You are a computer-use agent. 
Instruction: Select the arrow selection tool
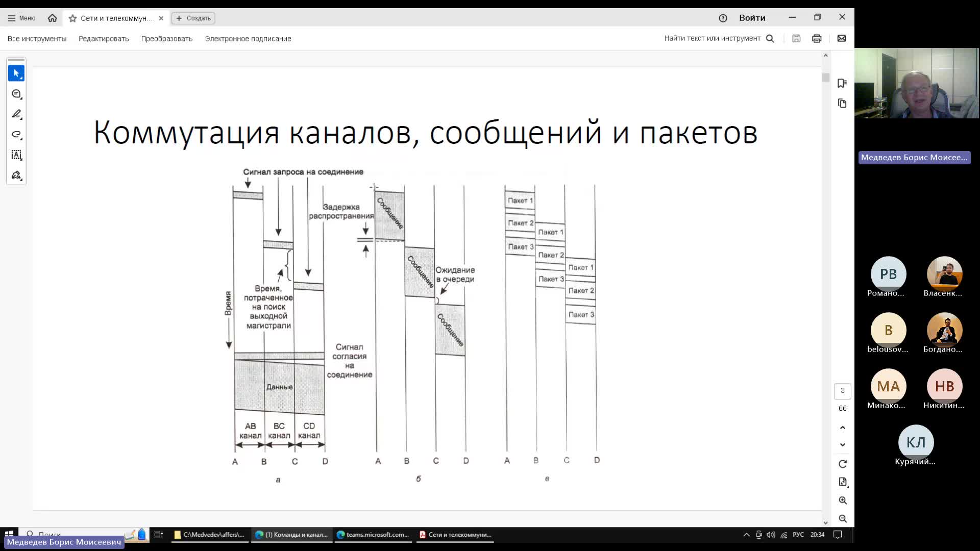click(x=16, y=73)
